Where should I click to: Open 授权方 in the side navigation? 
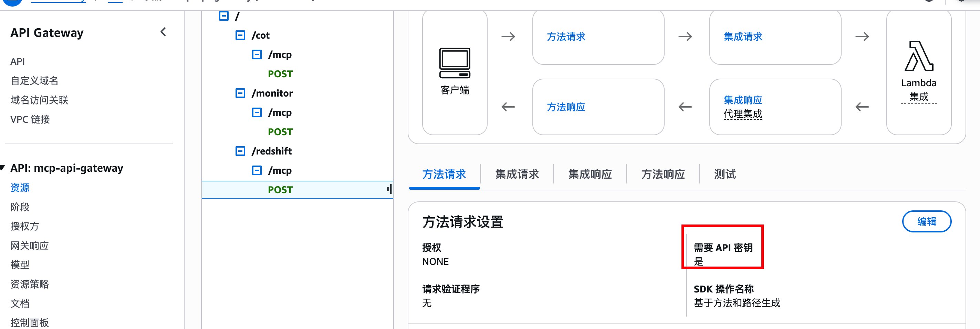25,226
